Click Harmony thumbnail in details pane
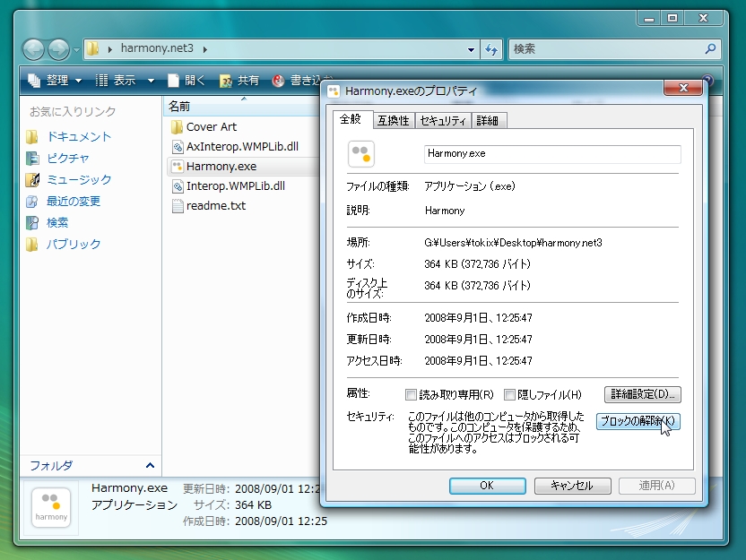The height and width of the screenshot is (560, 746). [51, 507]
